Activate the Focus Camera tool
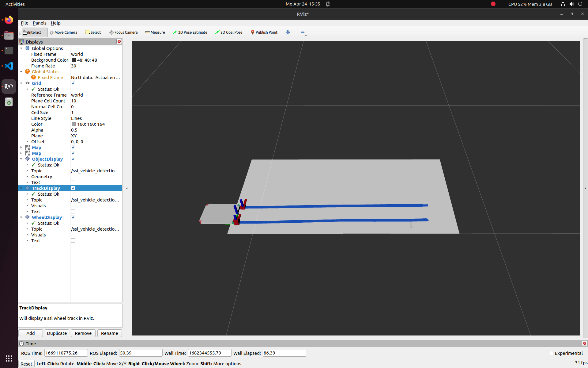The width and height of the screenshot is (588, 368). 123,32
